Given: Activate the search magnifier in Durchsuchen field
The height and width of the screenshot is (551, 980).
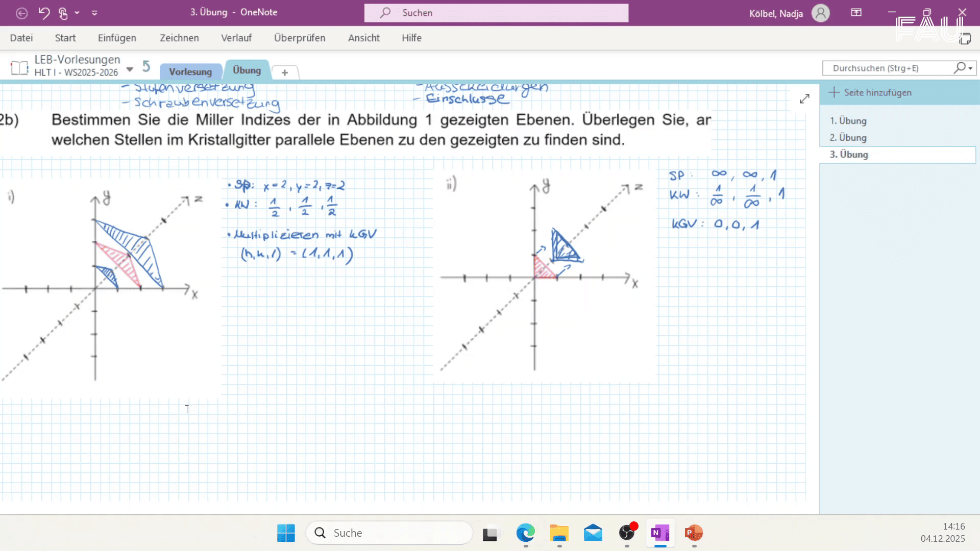Looking at the screenshot, I should point(959,68).
